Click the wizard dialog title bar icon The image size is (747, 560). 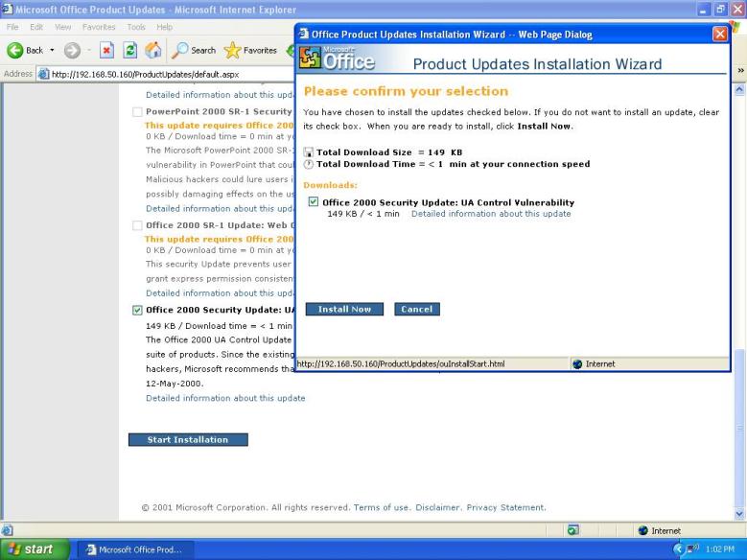point(303,34)
